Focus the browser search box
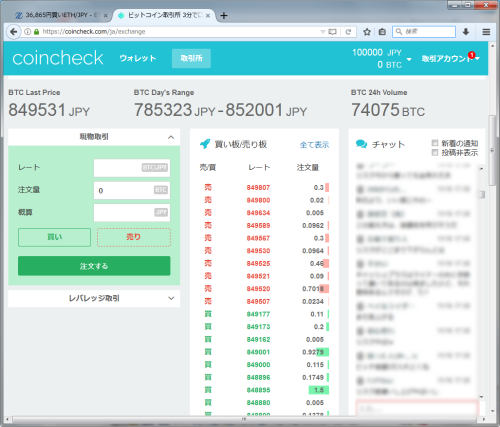 [424, 32]
